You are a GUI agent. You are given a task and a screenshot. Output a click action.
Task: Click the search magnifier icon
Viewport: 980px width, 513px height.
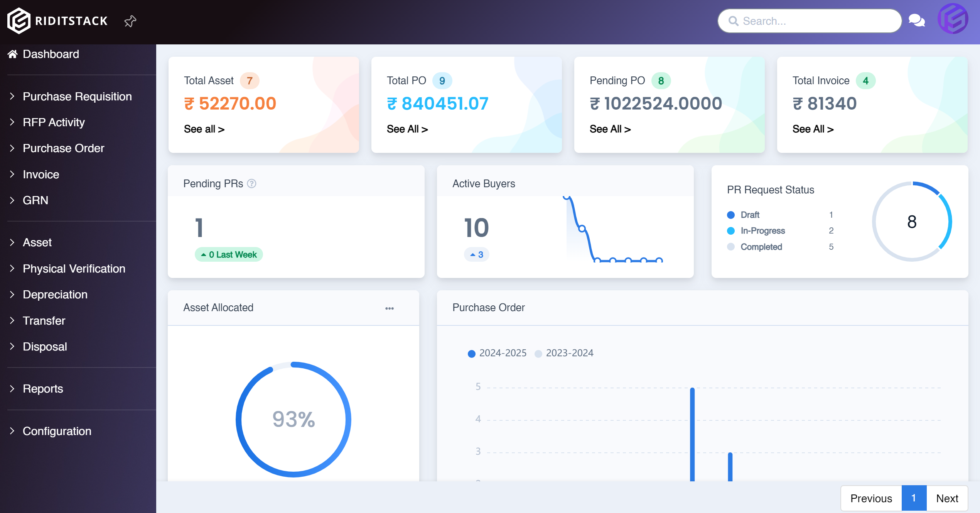click(733, 21)
